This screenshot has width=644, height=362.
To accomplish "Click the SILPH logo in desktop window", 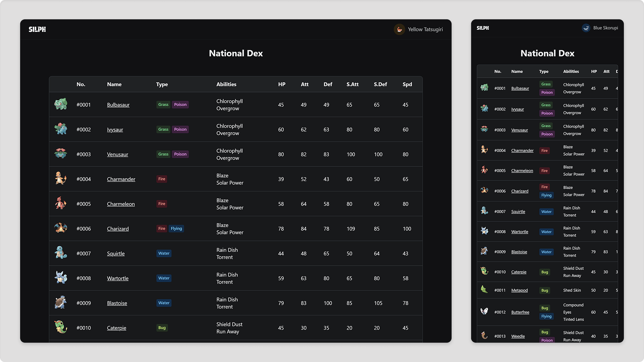I will click(37, 29).
